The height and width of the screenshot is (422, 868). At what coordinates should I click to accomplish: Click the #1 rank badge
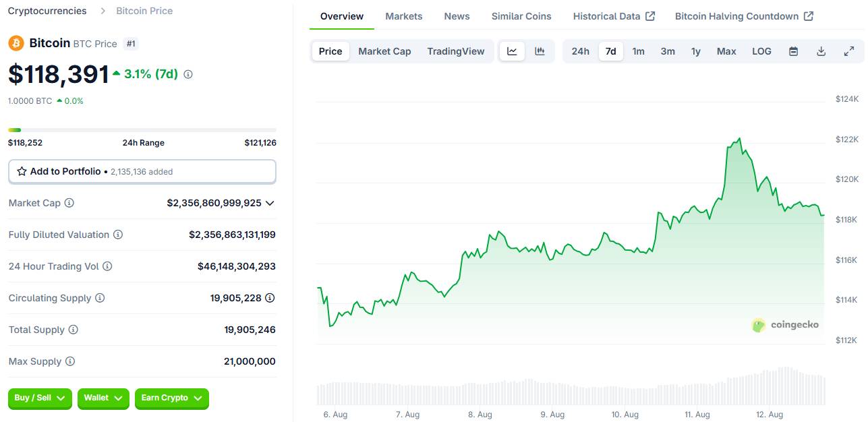click(131, 44)
